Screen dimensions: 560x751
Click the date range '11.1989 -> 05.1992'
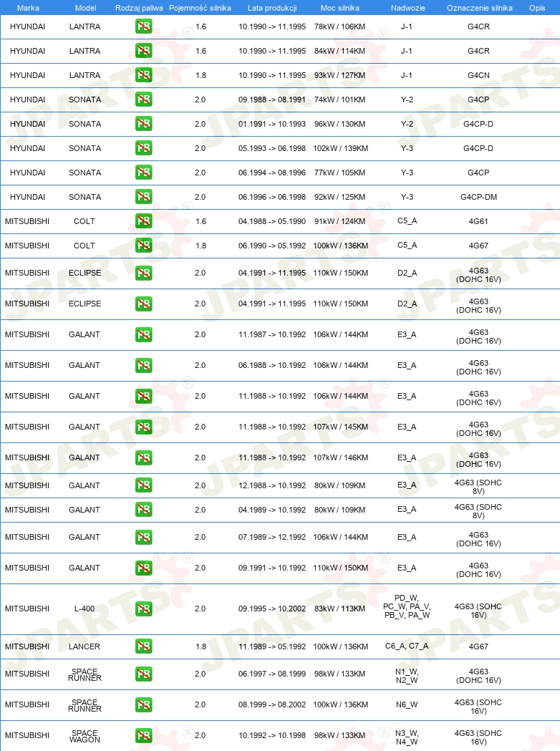272,646
